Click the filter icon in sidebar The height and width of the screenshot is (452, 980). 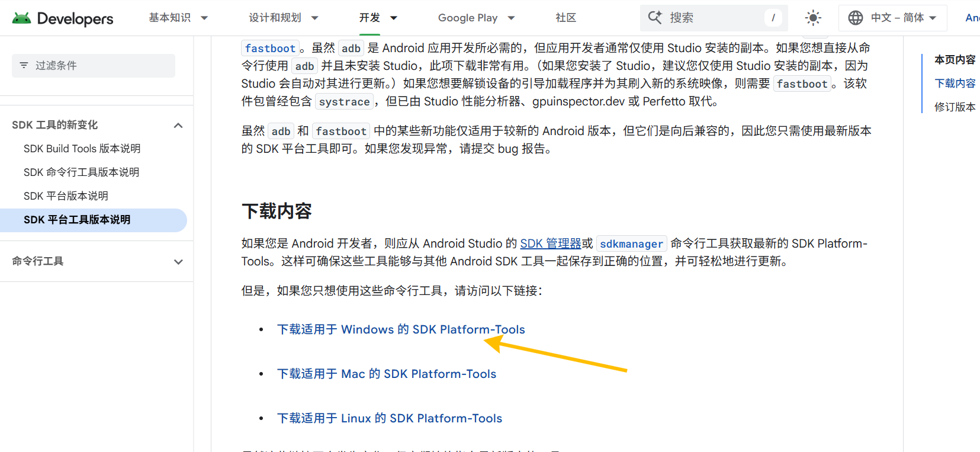click(24, 65)
